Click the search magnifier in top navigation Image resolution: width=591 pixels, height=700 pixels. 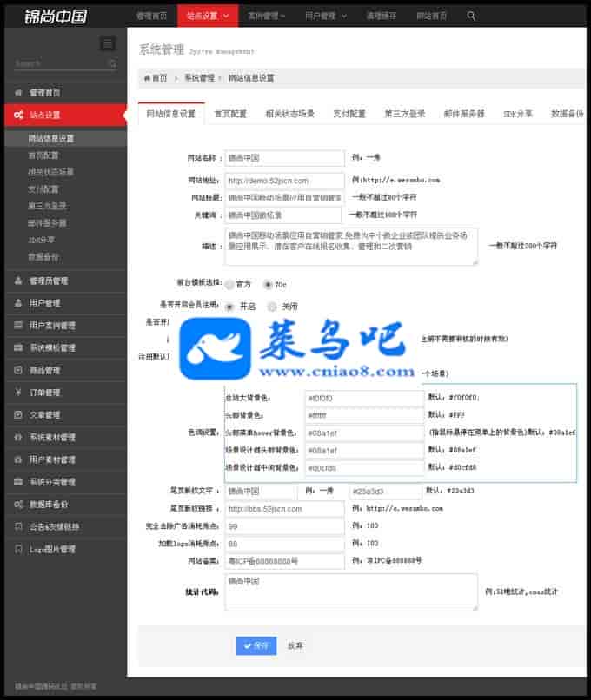471,17
